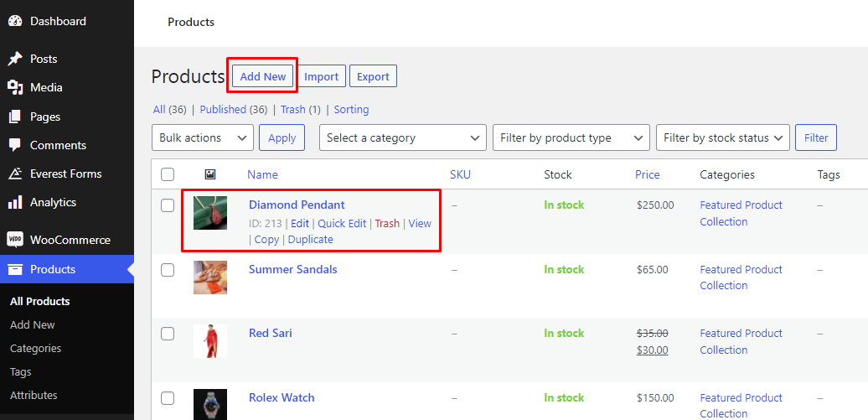Click the Media icon in sidebar
This screenshot has height=420, width=868.
point(15,87)
